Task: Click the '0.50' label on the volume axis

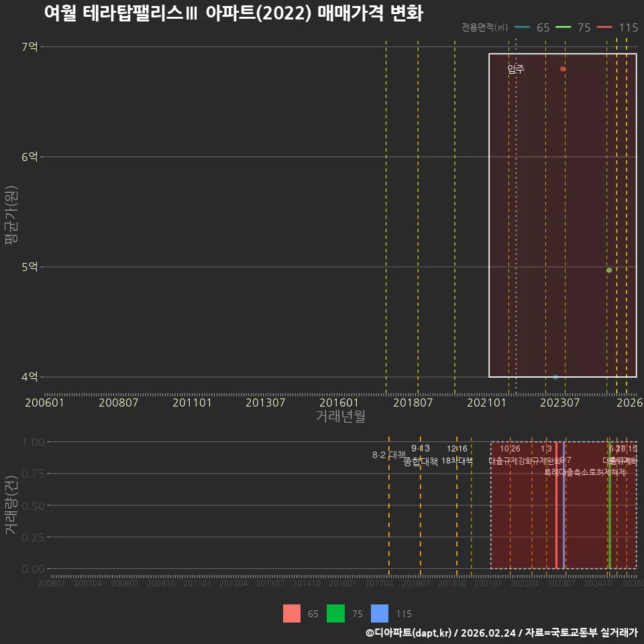Action: click(x=34, y=506)
